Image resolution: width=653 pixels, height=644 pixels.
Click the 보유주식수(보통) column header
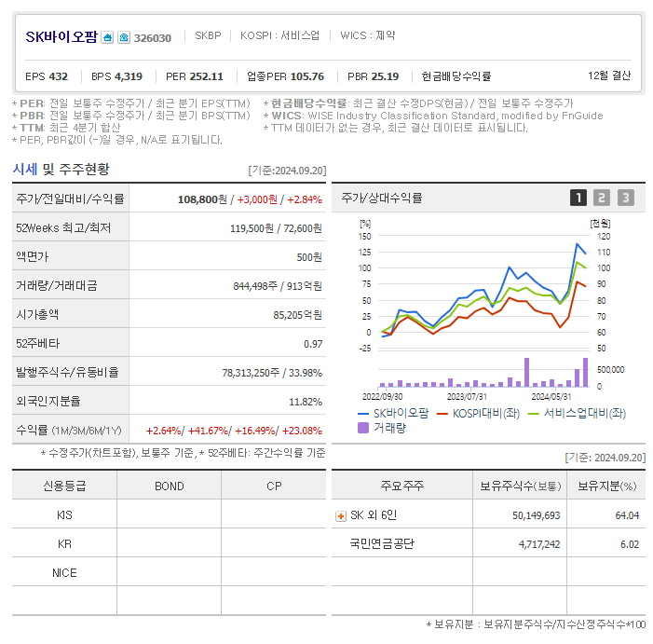point(520,486)
